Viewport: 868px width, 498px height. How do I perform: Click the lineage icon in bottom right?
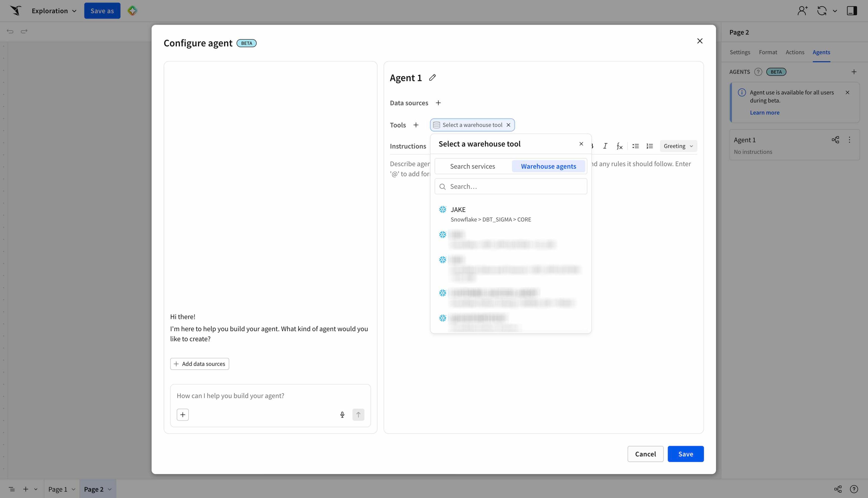[x=838, y=489]
